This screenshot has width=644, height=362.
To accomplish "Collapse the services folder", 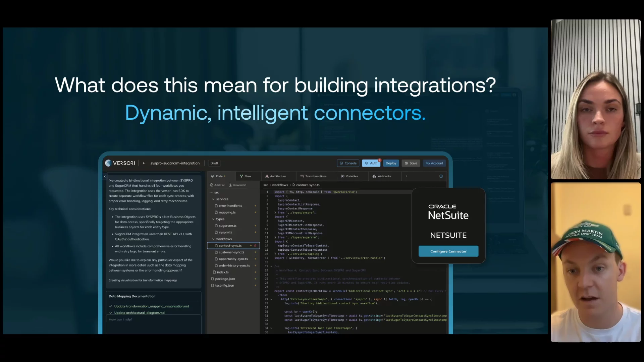I will coord(213,199).
